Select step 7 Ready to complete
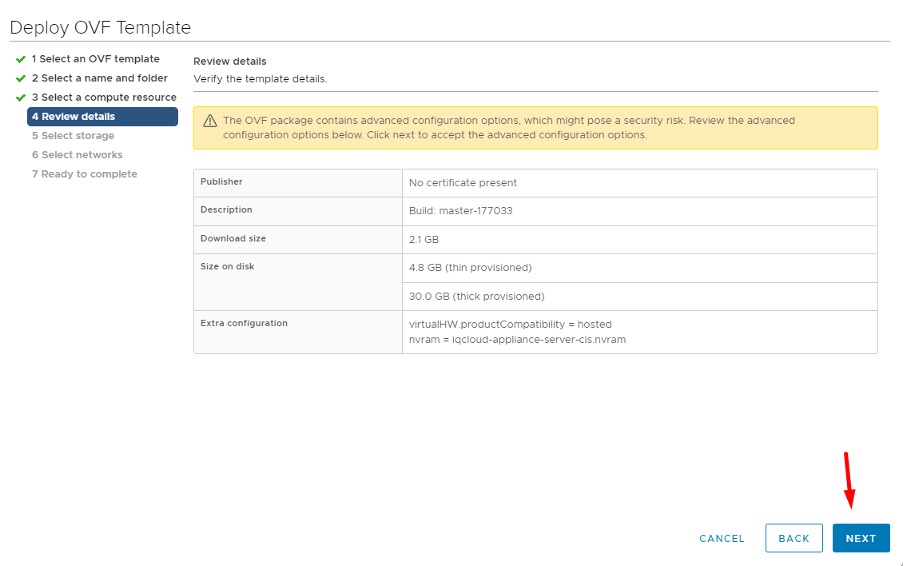904x566 pixels. (84, 173)
